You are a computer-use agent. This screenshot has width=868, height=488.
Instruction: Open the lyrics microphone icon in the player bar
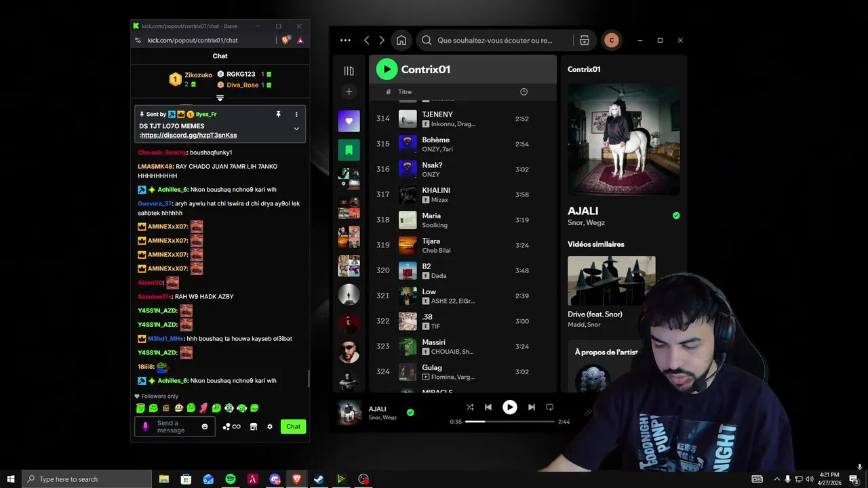pos(588,412)
